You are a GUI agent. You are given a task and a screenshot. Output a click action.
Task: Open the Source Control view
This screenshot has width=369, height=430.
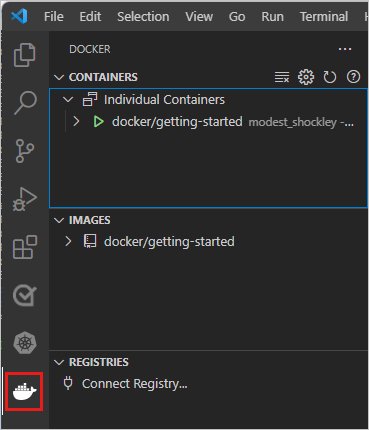click(24, 151)
